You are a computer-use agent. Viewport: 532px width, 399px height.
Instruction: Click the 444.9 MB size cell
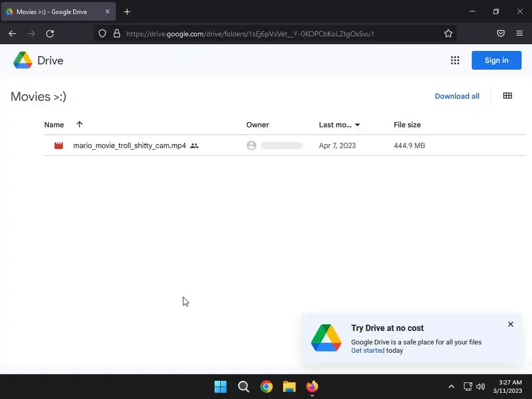click(409, 145)
